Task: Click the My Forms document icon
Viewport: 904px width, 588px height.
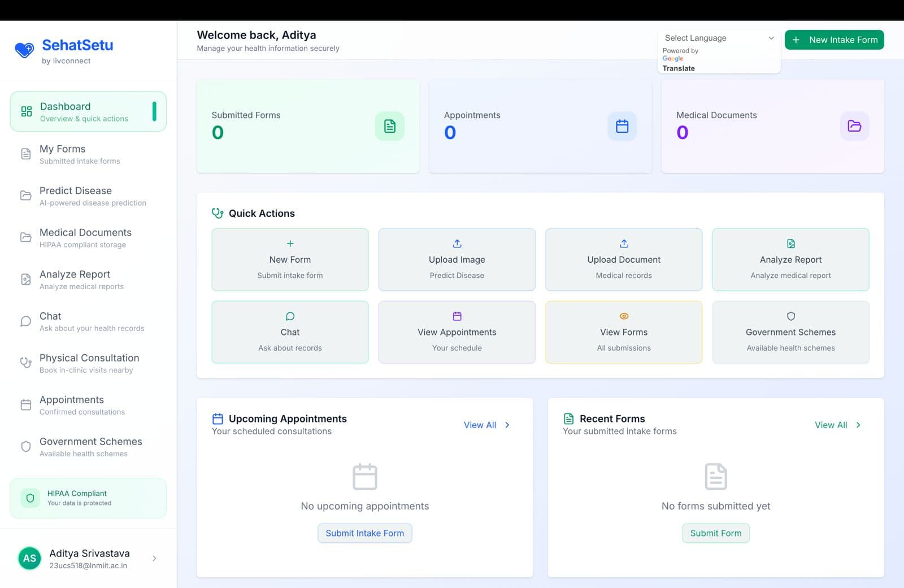Action: coord(26,154)
